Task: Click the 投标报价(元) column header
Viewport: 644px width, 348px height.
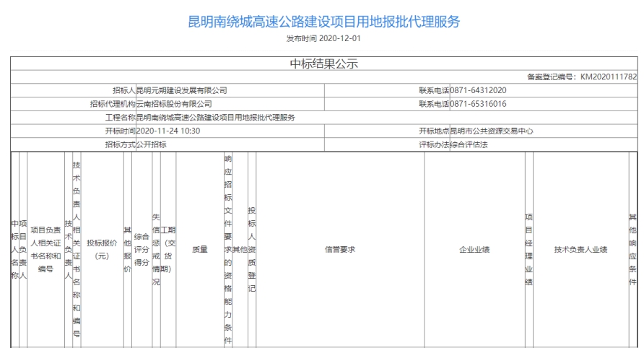Action: click(102, 249)
